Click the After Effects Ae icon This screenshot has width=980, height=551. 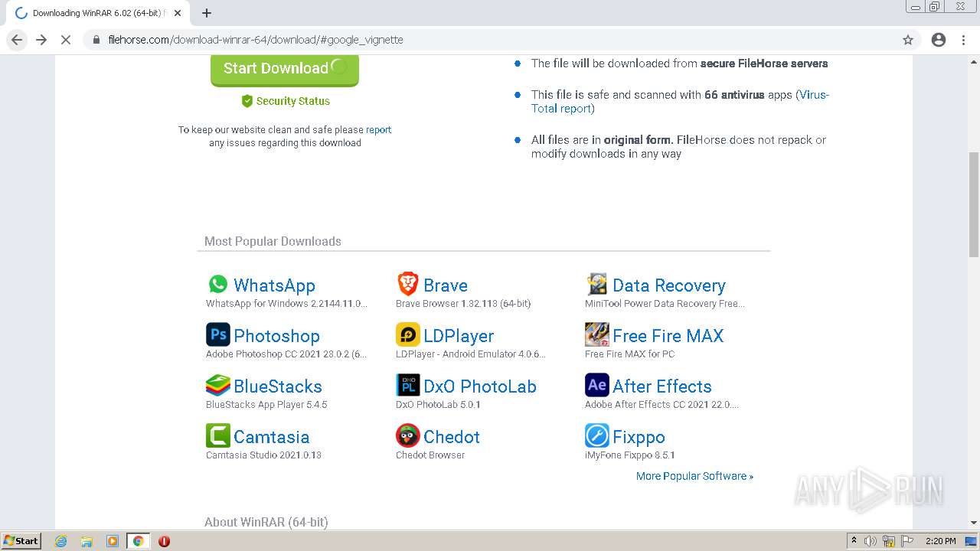[597, 386]
